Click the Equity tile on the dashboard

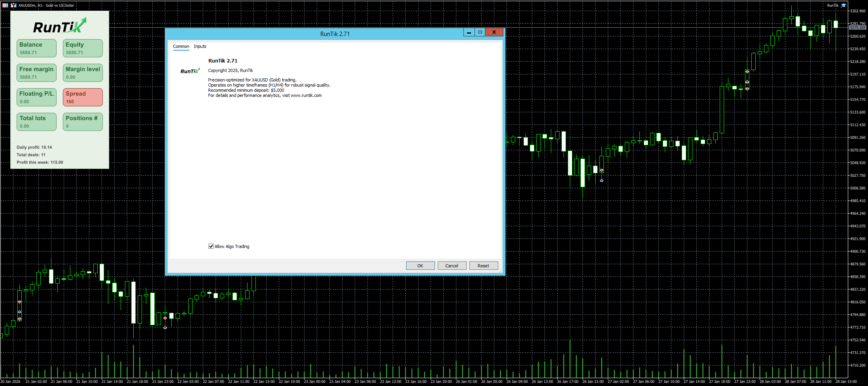83,48
